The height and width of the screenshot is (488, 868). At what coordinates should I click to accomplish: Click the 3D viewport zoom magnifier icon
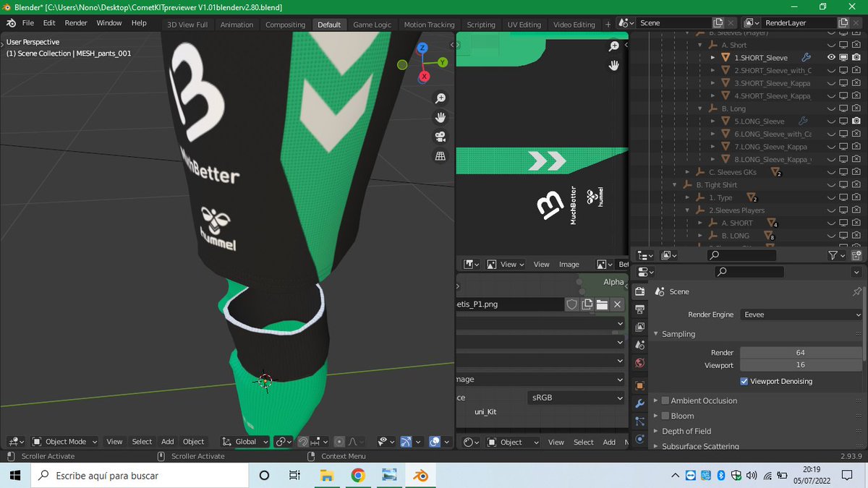(x=441, y=98)
